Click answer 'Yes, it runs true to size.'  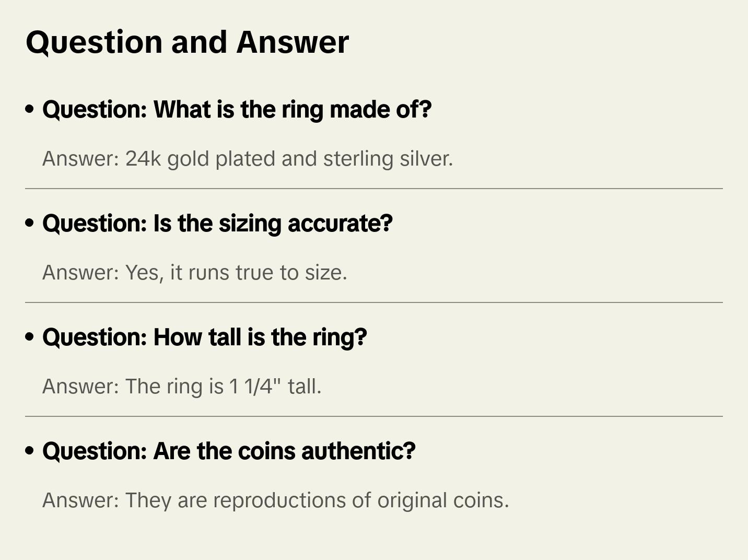coord(194,273)
